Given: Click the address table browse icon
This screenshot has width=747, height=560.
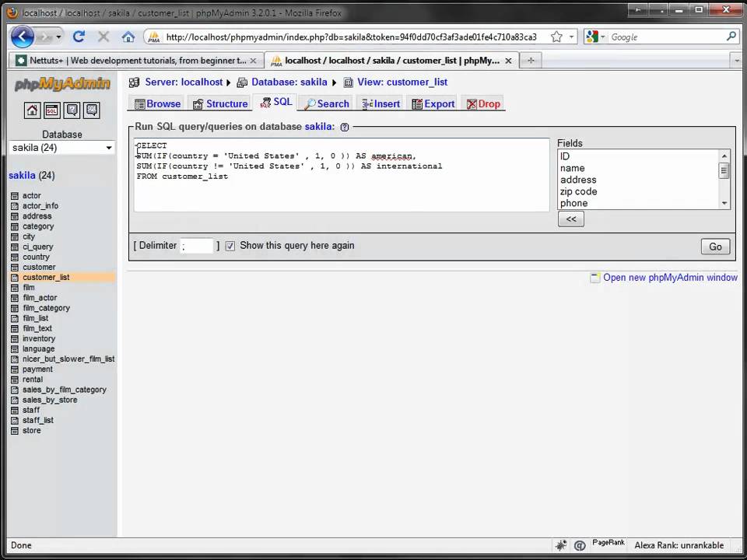Looking at the screenshot, I should click(15, 216).
